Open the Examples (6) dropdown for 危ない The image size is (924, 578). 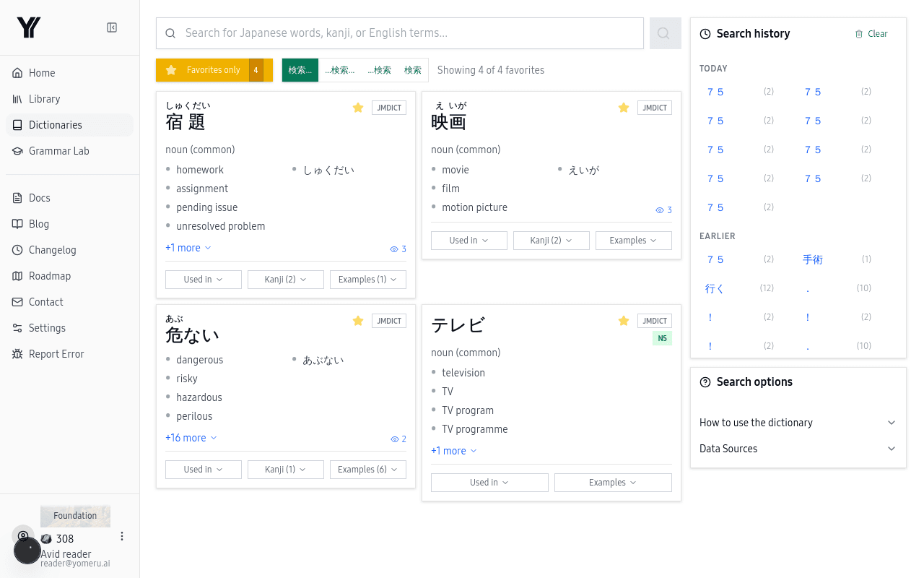coord(367,470)
